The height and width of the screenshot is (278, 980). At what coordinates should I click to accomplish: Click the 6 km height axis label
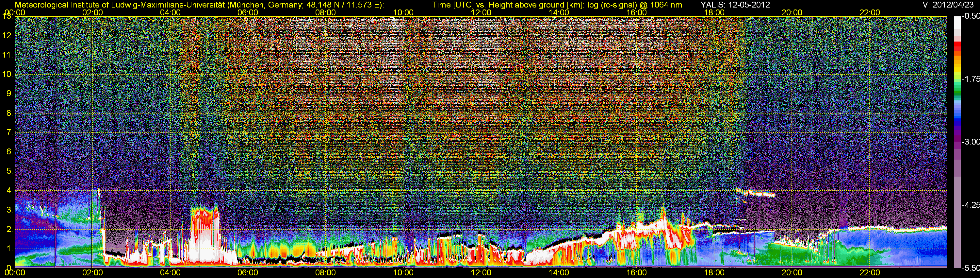point(9,152)
